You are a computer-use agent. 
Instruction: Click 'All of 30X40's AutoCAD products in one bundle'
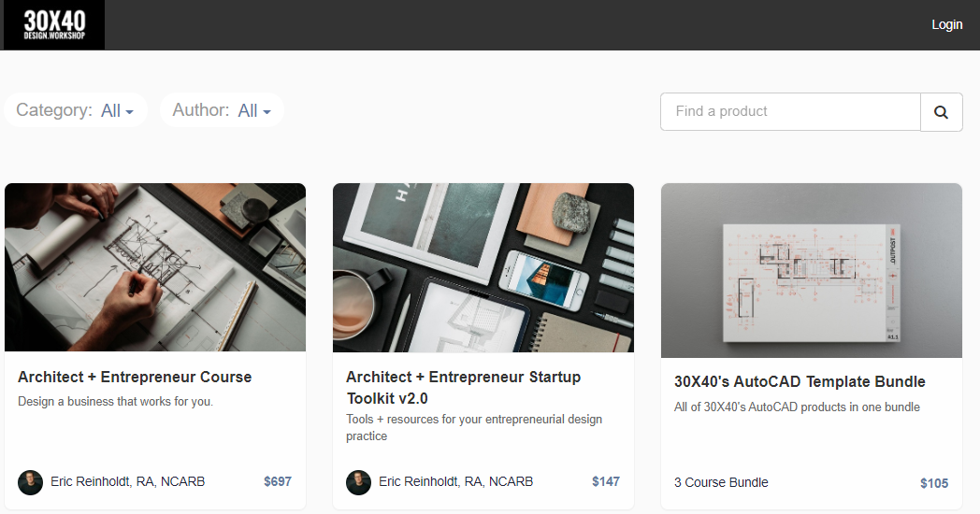[797, 407]
